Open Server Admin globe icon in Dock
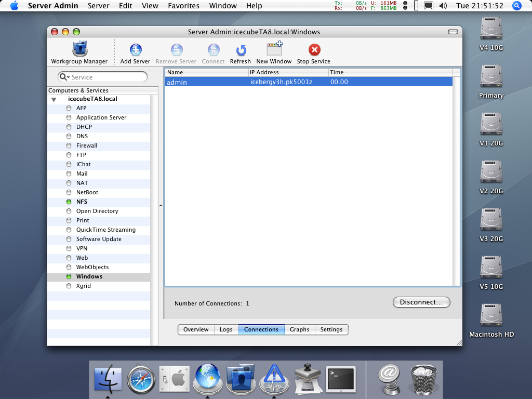 coord(208,378)
